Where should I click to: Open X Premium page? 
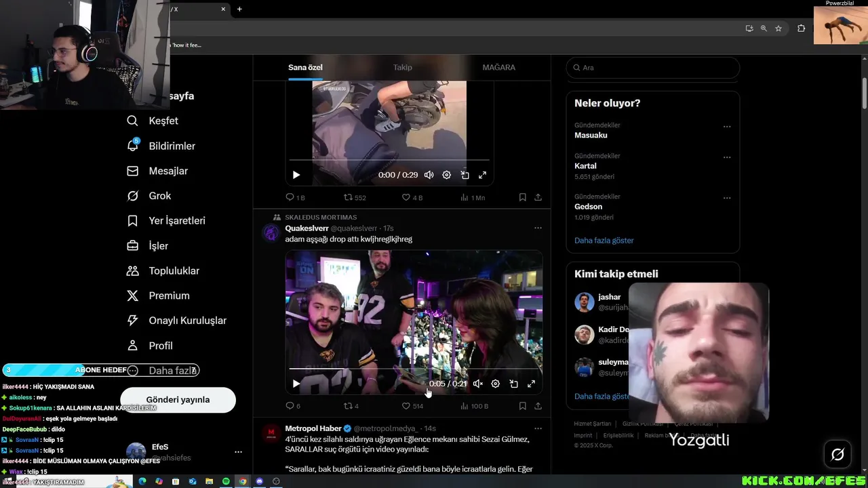click(x=159, y=296)
